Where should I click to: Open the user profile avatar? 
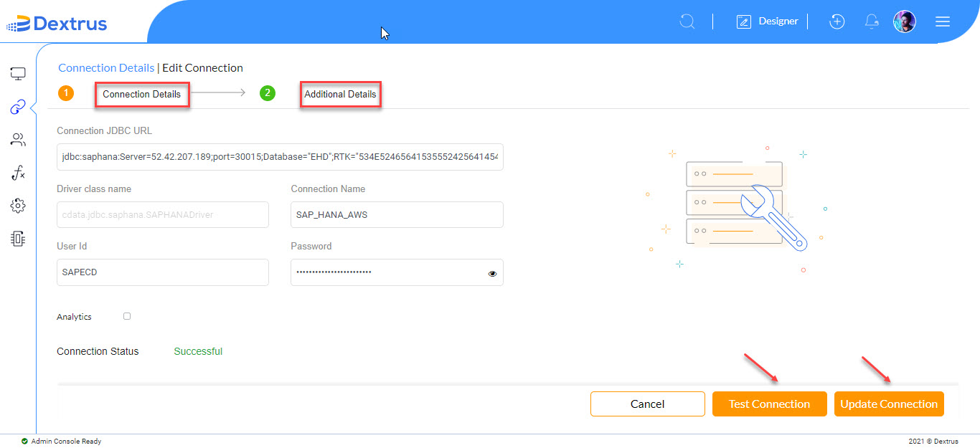(904, 22)
